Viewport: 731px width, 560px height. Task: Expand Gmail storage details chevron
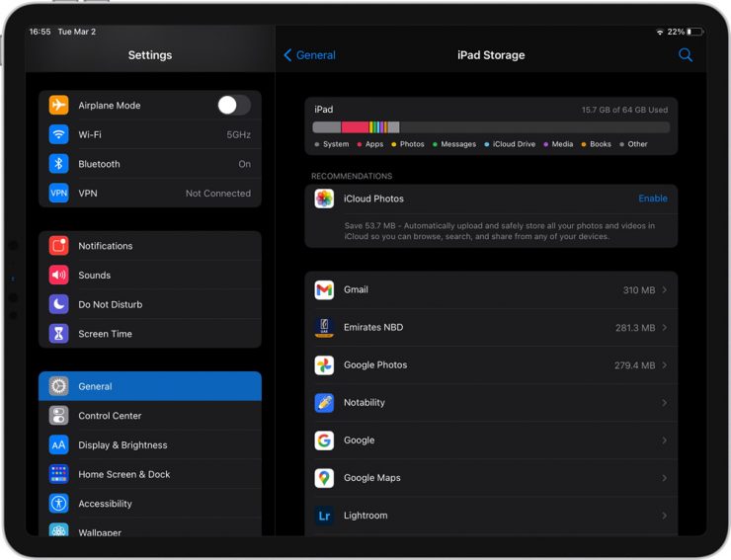tap(665, 290)
